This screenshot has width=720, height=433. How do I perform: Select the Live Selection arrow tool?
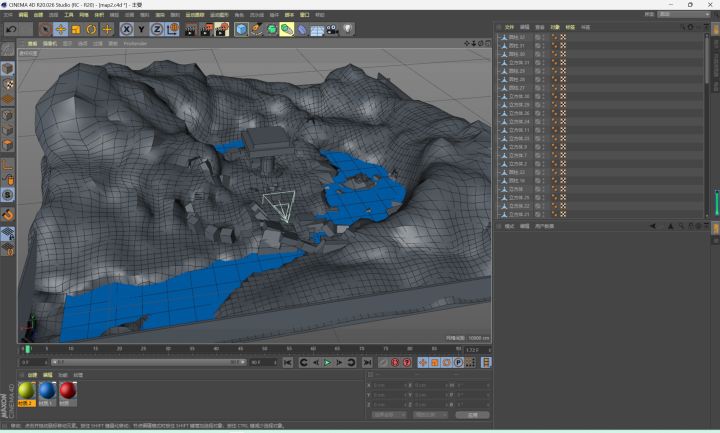(45, 29)
